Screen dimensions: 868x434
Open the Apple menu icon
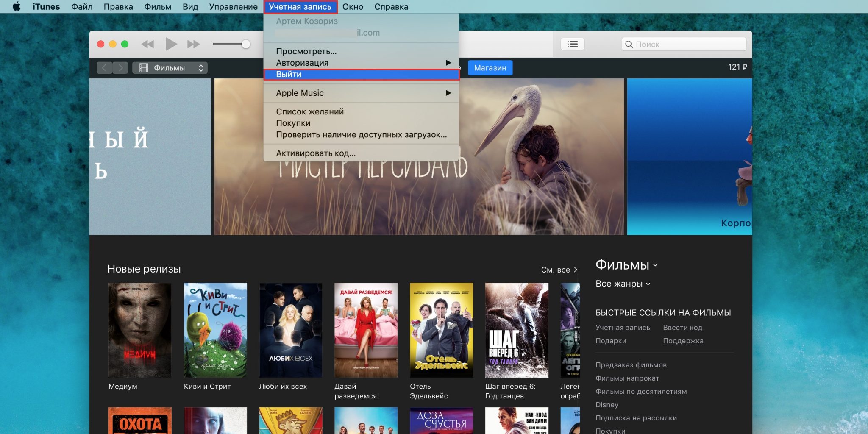(17, 7)
